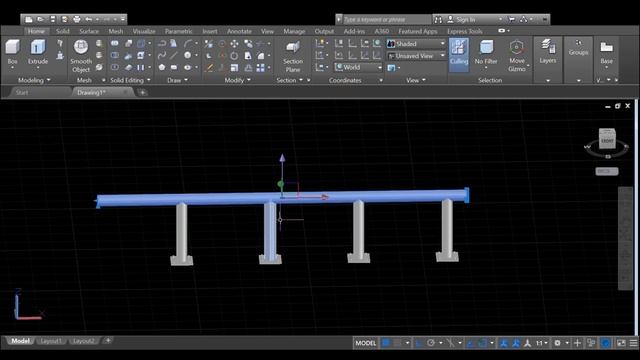Click the Clean Screen icon in status bar
640x360 pixels.
(621, 343)
